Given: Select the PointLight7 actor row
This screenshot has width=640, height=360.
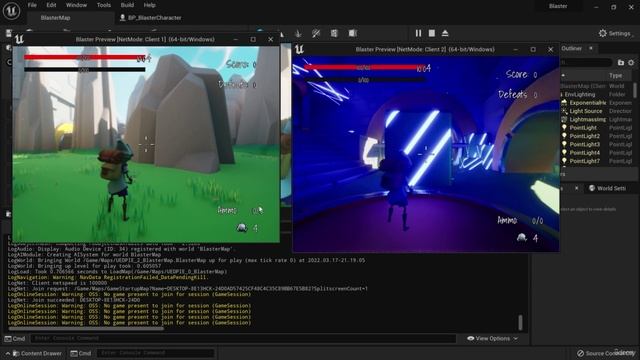Looking at the screenshot, I should pyautogui.click(x=596, y=161).
